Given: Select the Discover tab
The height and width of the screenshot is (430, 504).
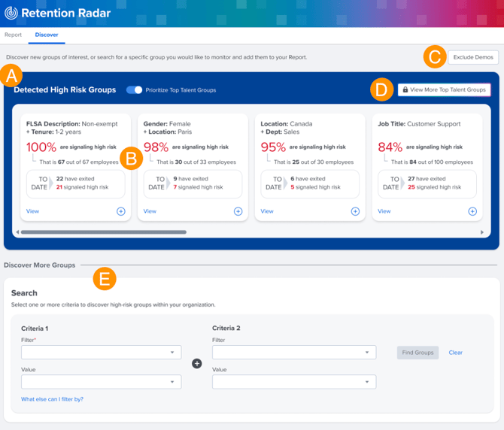Looking at the screenshot, I should pos(47,35).
